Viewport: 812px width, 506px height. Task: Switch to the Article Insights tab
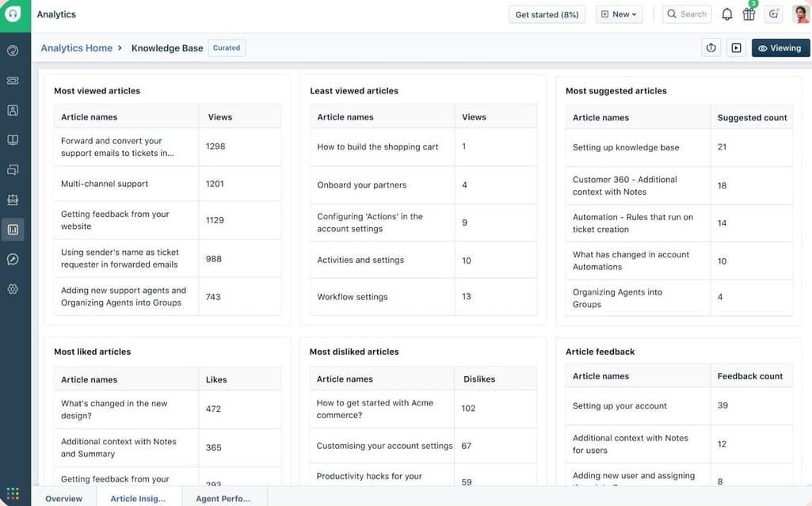coord(139,498)
